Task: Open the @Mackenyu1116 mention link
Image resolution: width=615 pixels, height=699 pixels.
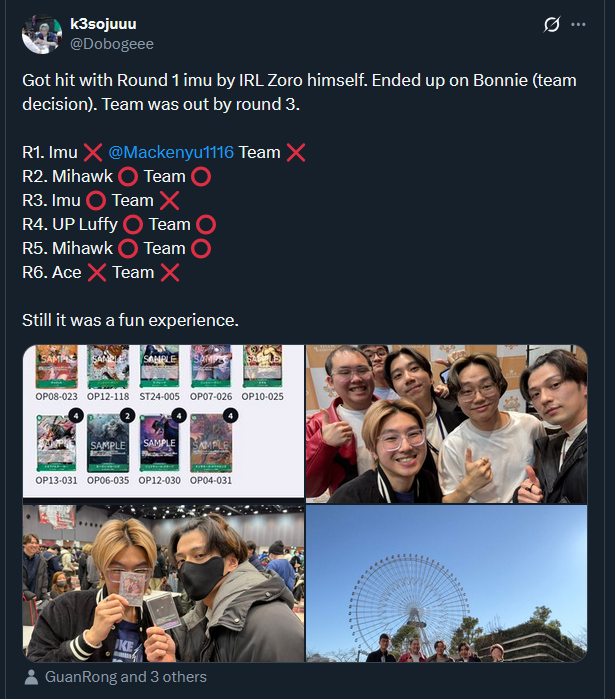Action: (x=171, y=152)
